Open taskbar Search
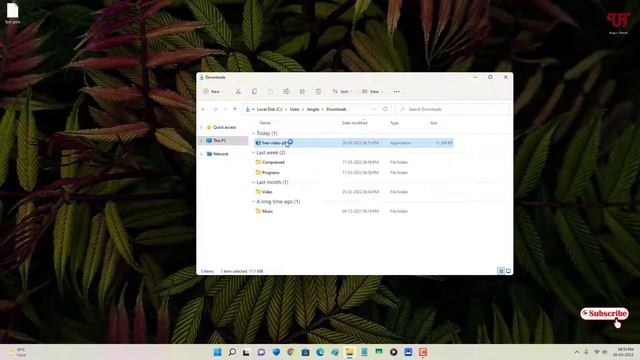This screenshot has height=360, width=640. (232, 352)
